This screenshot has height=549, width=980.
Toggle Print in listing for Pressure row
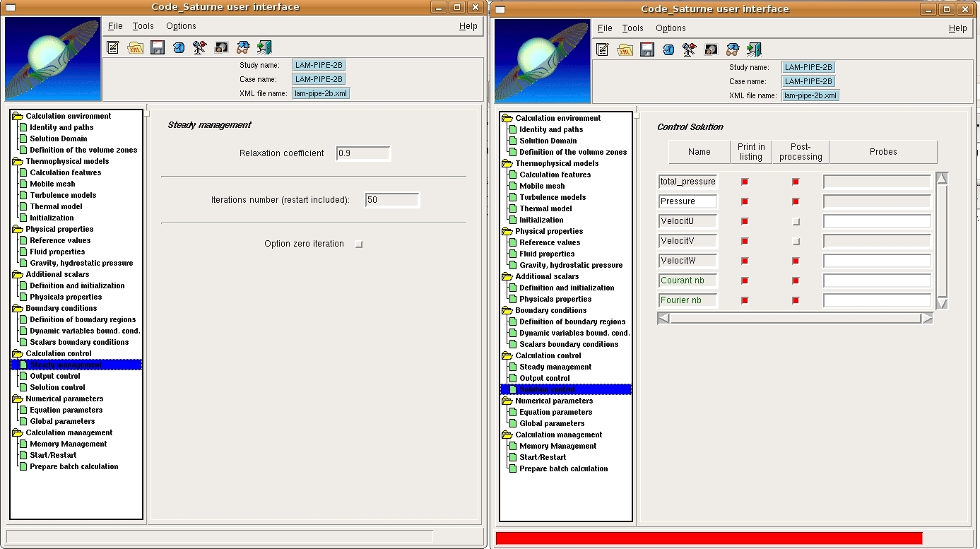tap(745, 201)
